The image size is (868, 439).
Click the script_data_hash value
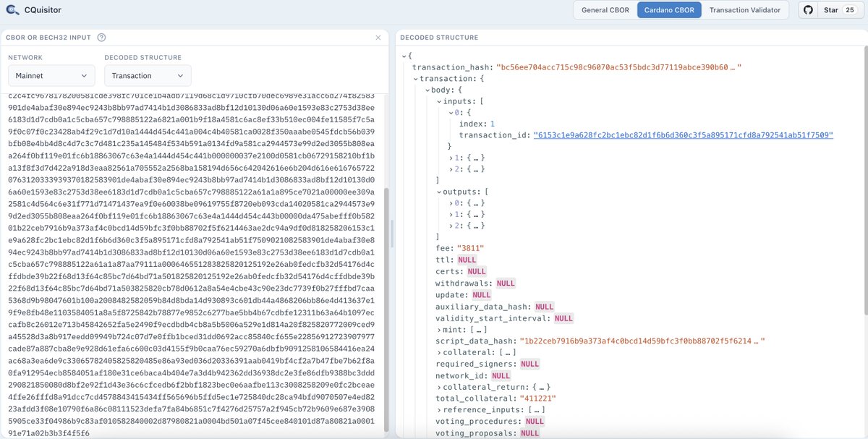tap(642, 341)
